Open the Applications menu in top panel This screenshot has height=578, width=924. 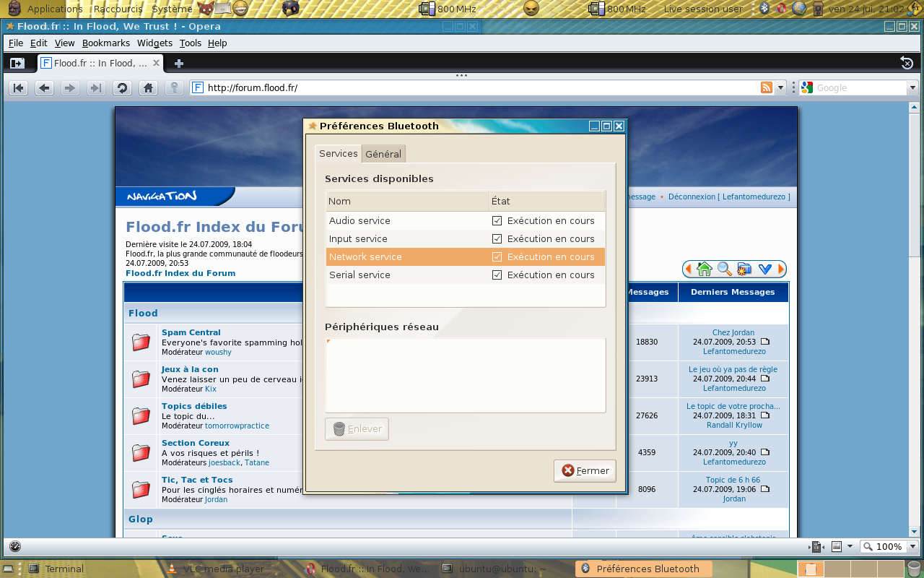(55, 9)
